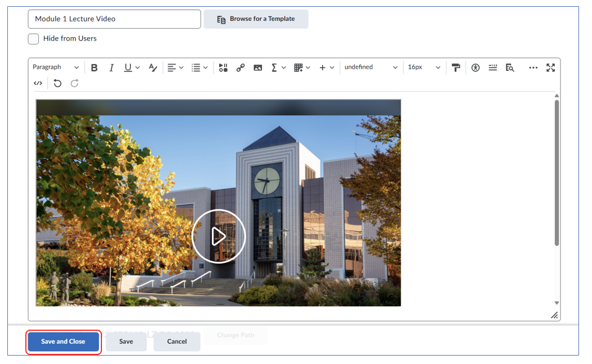
Task: Apply italic formatting
Action: click(x=112, y=68)
